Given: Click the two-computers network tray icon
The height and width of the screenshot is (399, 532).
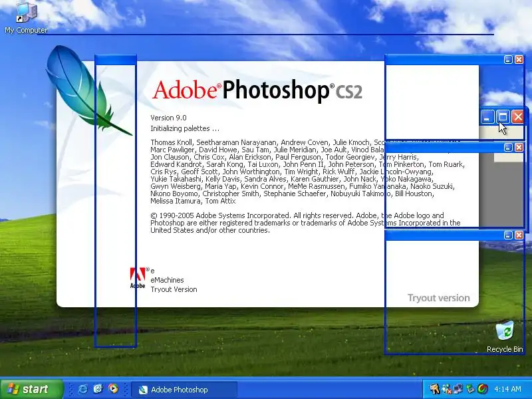Looking at the screenshot, I should [x=458, y=389].
